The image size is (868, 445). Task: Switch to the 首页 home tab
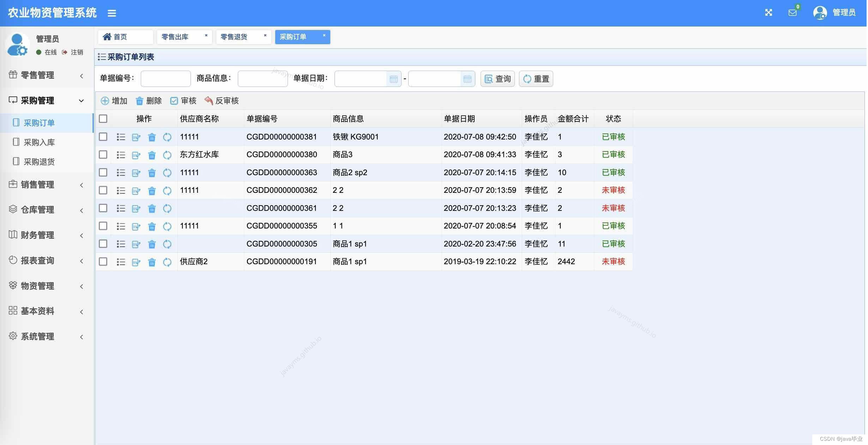click(x=125, y=37)
